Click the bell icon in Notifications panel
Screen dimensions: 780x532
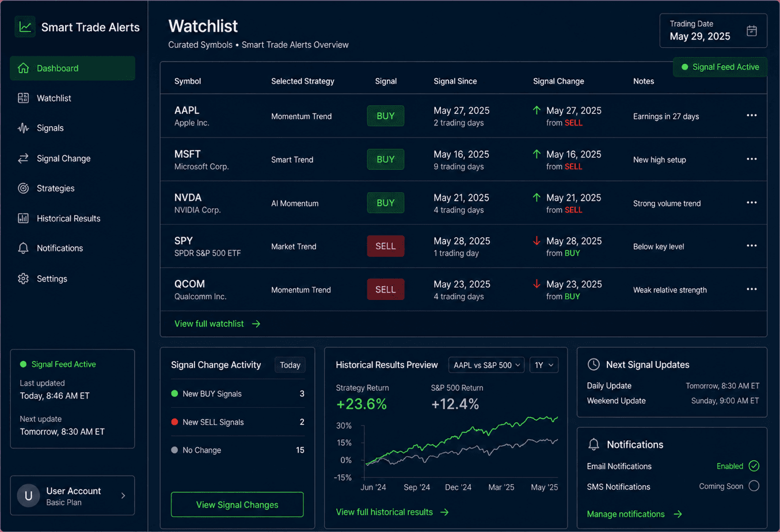[x=593, y=444]
